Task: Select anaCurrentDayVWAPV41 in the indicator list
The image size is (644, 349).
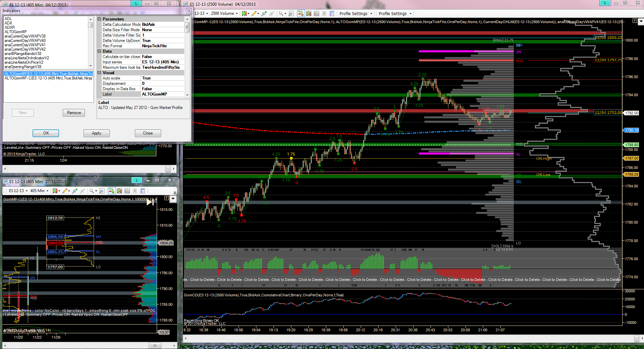Action: 25,45
